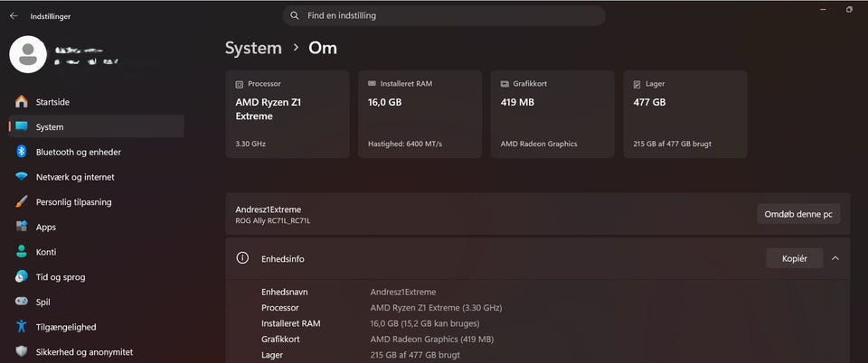The height and width of the screenshot is (363, 868).
Task: Click the 419 MB graphics value on card
Action: point(517,102)
